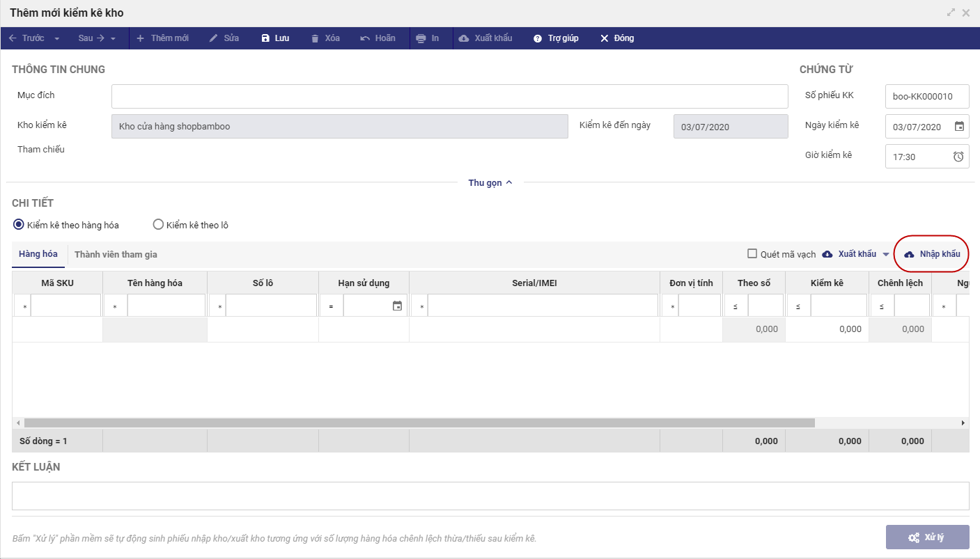Click the Kiểm kê column header

pos(827,283)
